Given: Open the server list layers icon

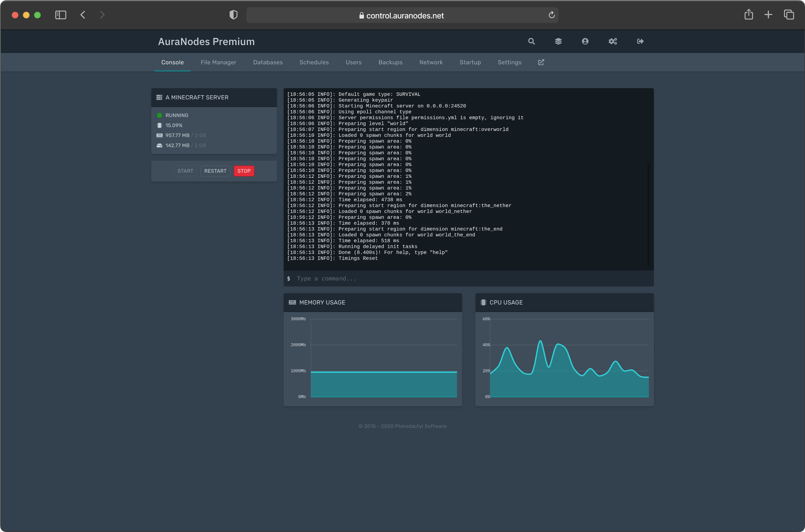Looking at the screenshot, I should (x=558, y=41).
